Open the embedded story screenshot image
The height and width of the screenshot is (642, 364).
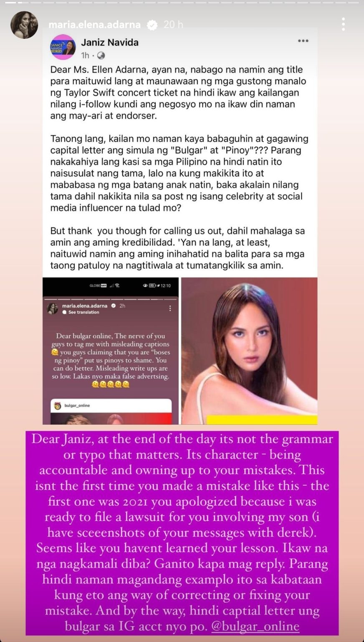click(111, 351)
